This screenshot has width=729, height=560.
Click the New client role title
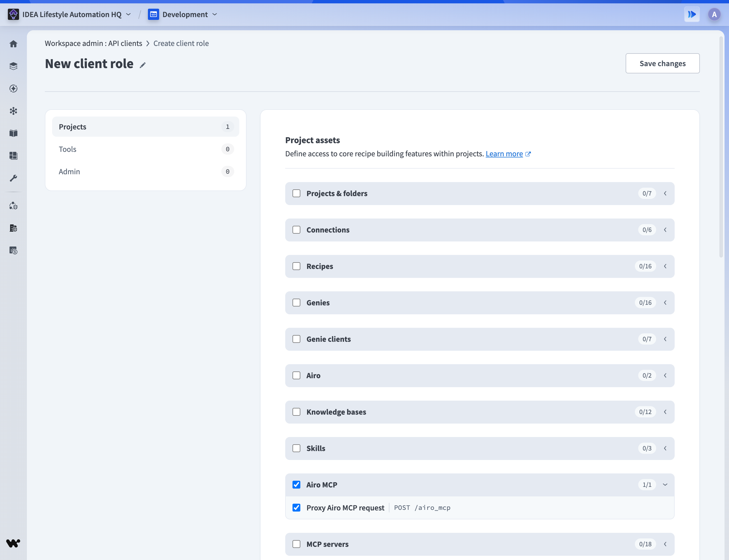89,64
